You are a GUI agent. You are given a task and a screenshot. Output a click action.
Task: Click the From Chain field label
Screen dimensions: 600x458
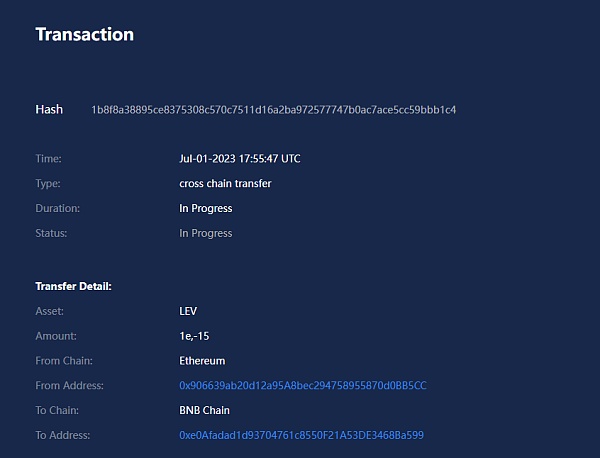[x=63, y=361]
